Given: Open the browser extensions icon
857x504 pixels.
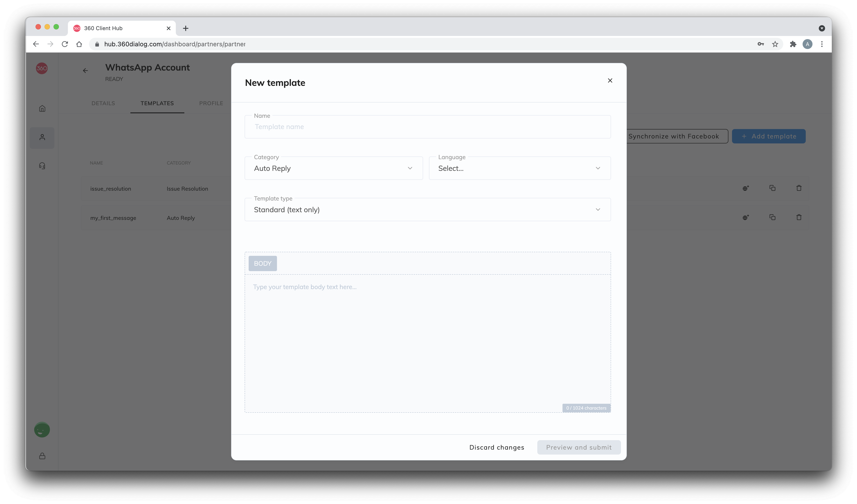Looking at the screenshot, I should 793,44.
